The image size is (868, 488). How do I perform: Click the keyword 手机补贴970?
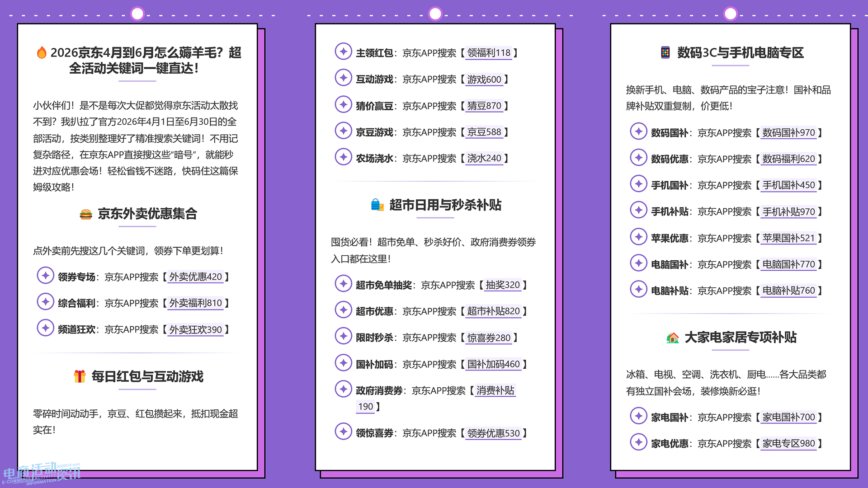pos(789,212)
